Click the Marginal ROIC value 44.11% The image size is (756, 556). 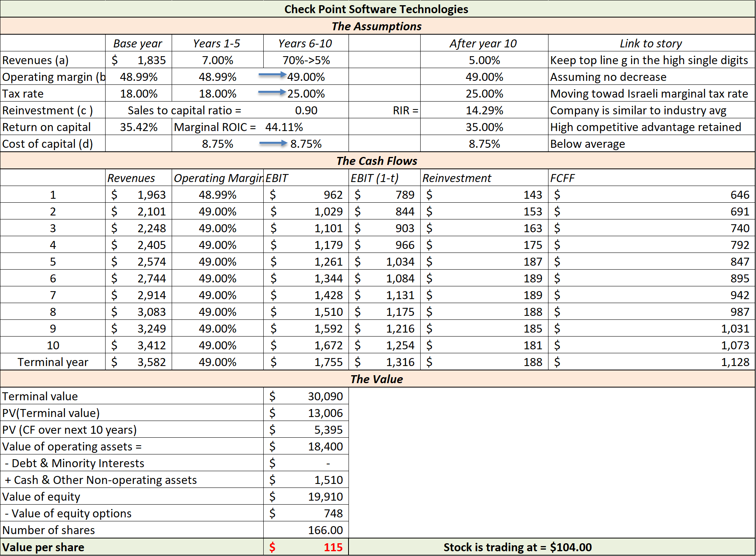point(284,127)
